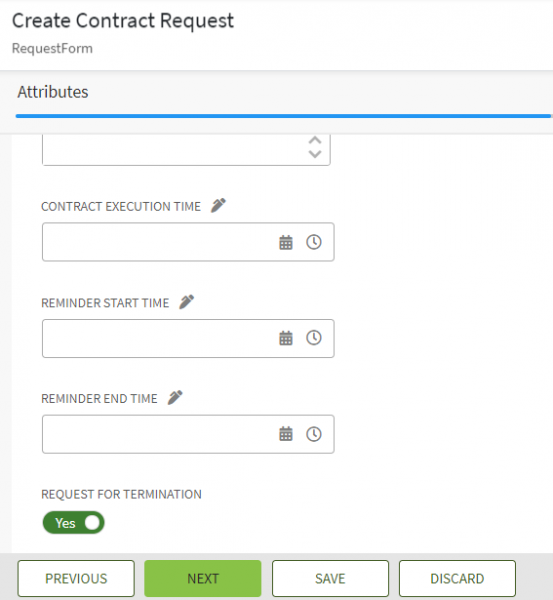553x600 pixels.
Task: Click the up arrow of the top spinner field
Action: [x=315, y=140]
